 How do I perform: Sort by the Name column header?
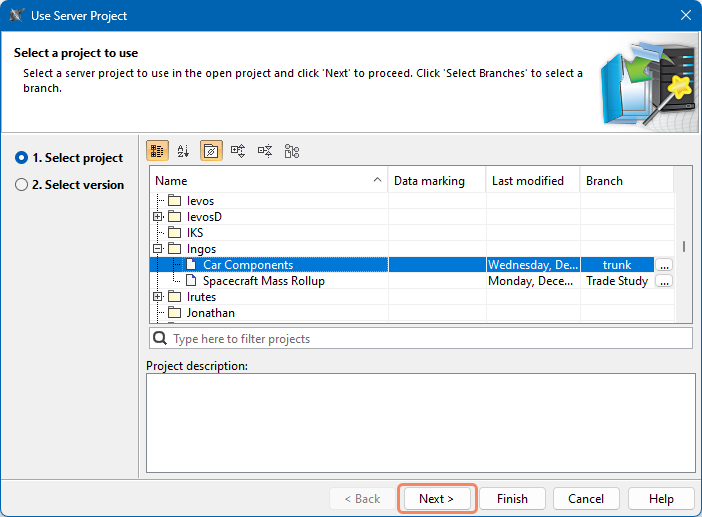(x=269, y=181)
